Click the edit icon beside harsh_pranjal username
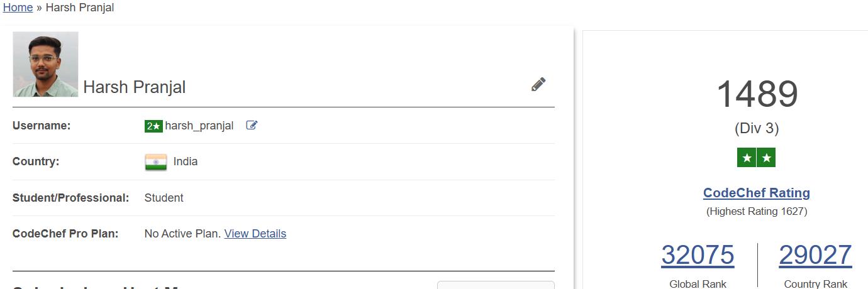Screen dimensions: 868x289 [252, 126]
